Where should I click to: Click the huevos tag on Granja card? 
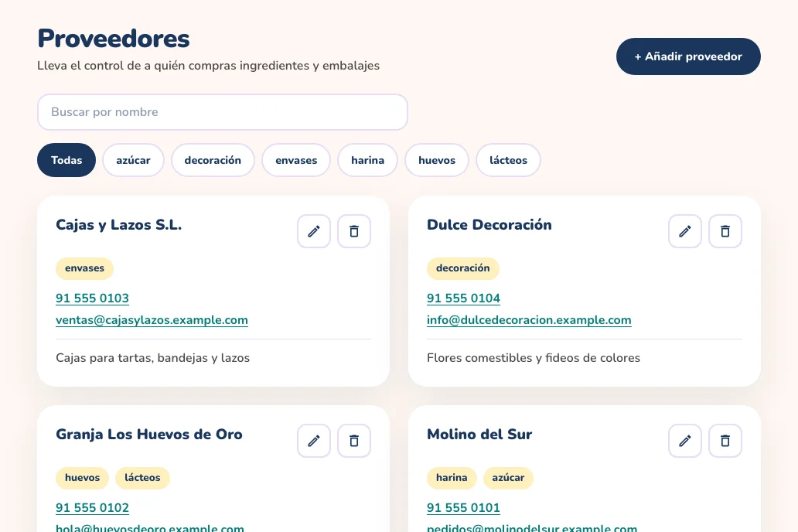(x=83, y=478)
